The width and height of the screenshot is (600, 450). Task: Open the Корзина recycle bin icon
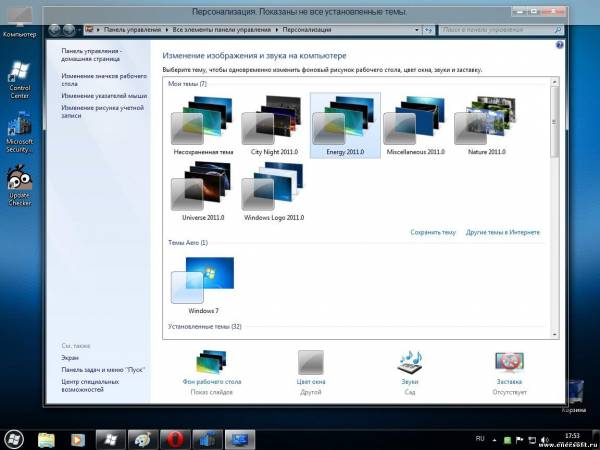(x=574, y=396)
